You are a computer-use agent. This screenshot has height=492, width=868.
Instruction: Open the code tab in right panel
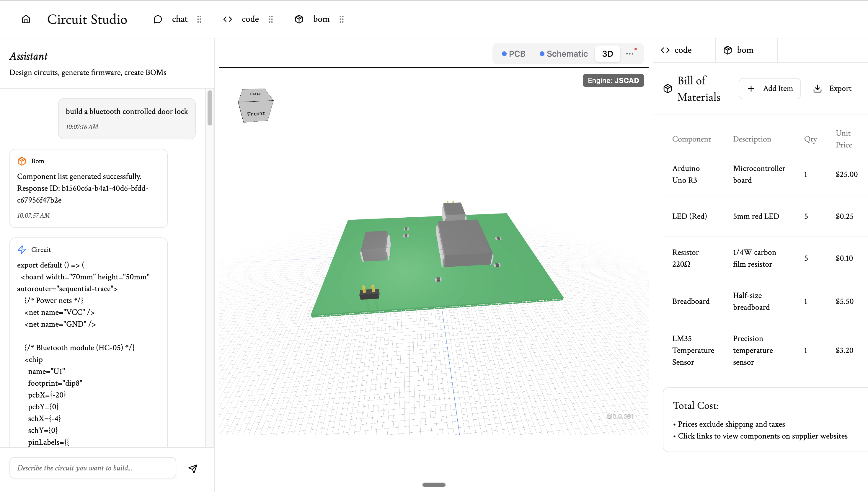(676, 50)
